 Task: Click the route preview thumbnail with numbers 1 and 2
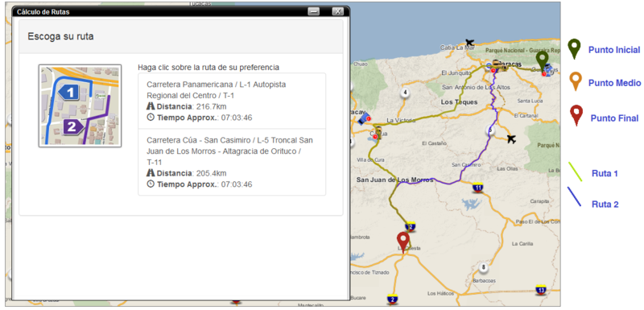(80, 105)
